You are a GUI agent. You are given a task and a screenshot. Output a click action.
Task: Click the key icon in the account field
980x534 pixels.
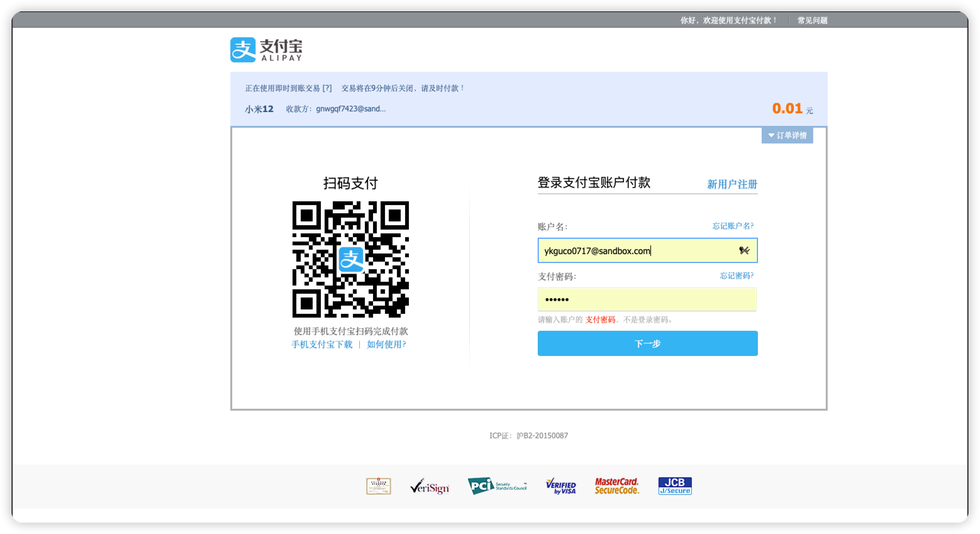tap(744, 250)
